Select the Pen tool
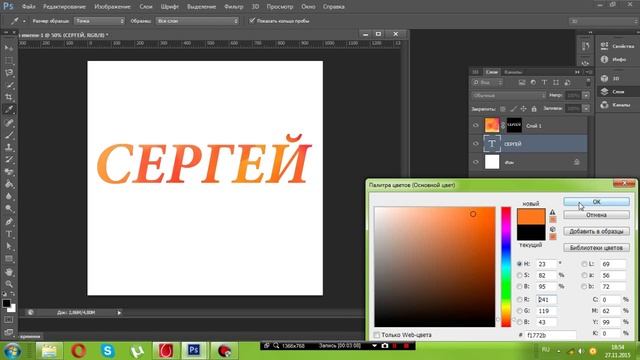This screenshot has height=360, width=640. tap(9, 222)
